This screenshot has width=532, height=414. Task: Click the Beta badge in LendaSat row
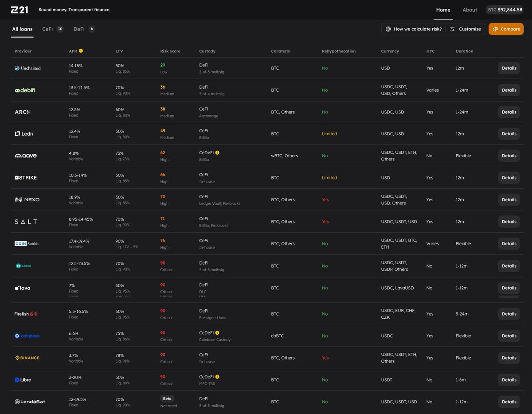167,398
